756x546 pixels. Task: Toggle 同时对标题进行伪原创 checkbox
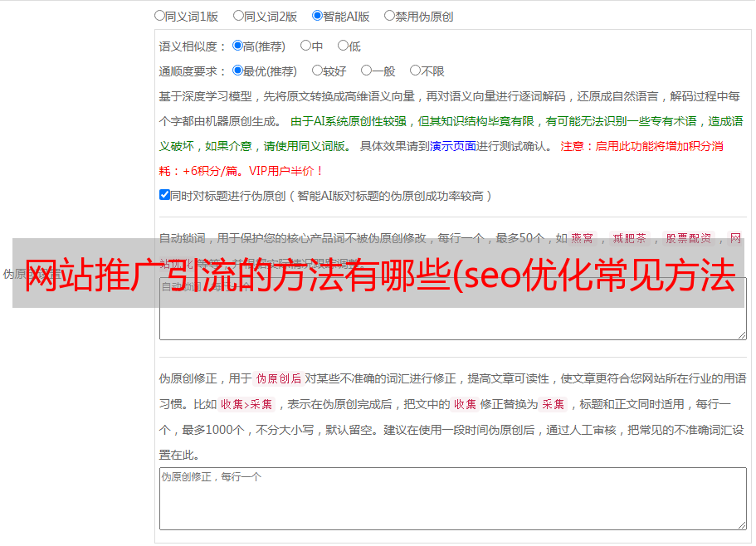pos(164,195)
